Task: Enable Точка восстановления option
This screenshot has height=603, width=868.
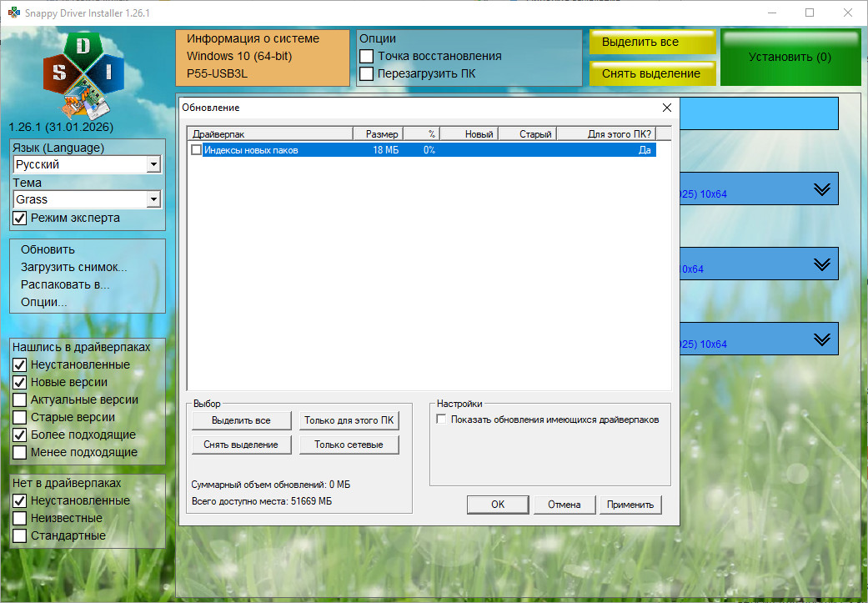Action: pyautogui.click(x=367, y=57)
